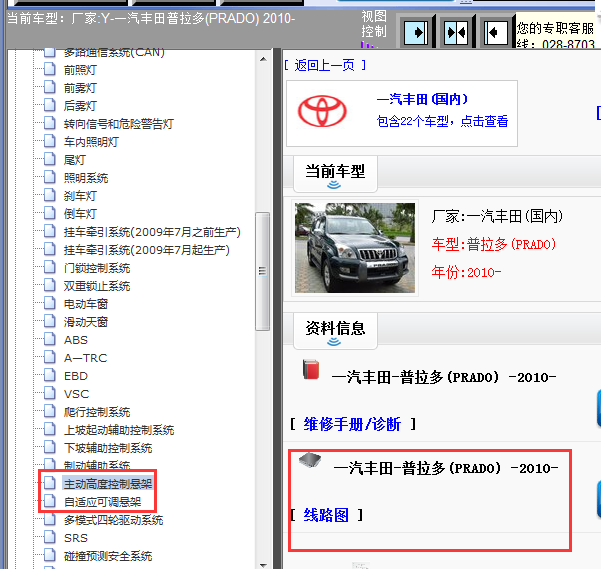Open 维修手册/诊断 link
This screenshot has width=601, height=569.
(352, 424)
